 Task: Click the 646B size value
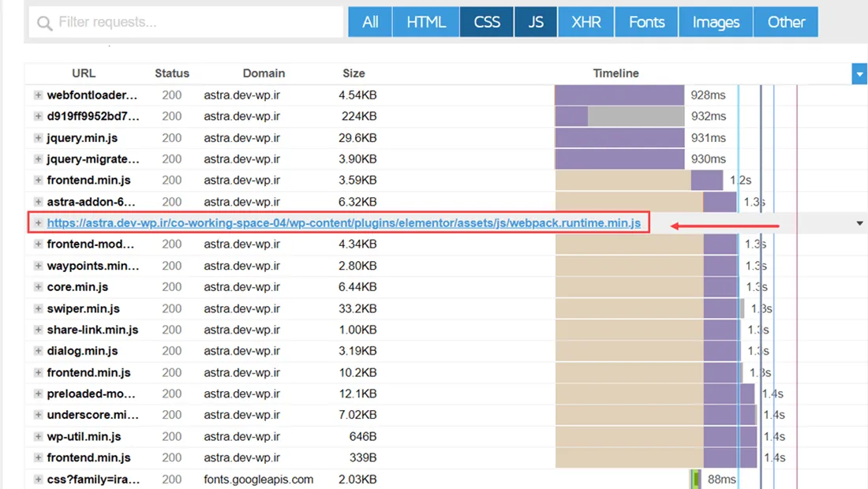[363, 436]
